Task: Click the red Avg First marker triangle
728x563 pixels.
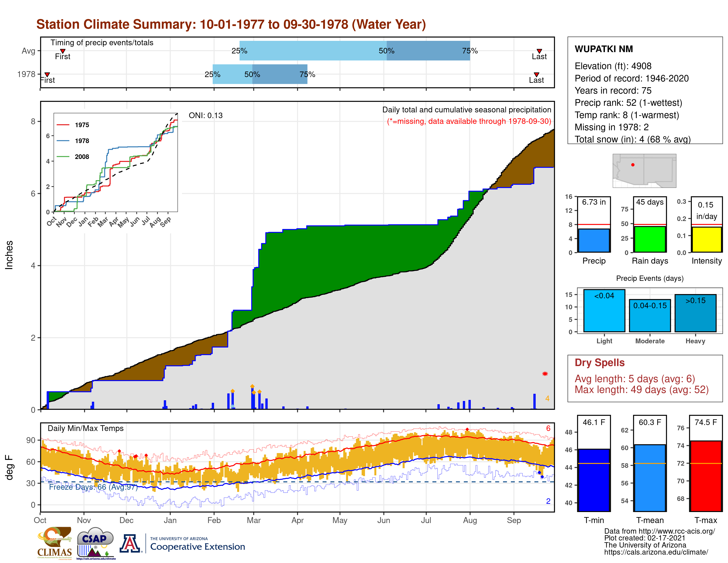Action: (63, 51)
